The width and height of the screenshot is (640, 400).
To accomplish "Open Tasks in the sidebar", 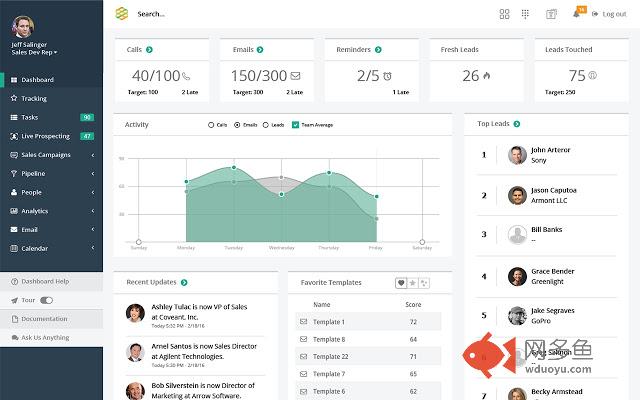I will pos(51,117).
